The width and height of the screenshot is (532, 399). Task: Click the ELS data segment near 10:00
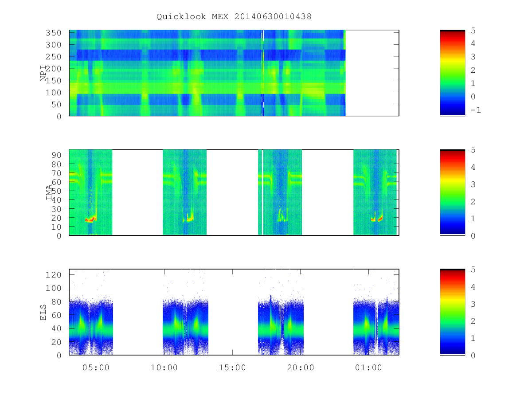point(185,326)
